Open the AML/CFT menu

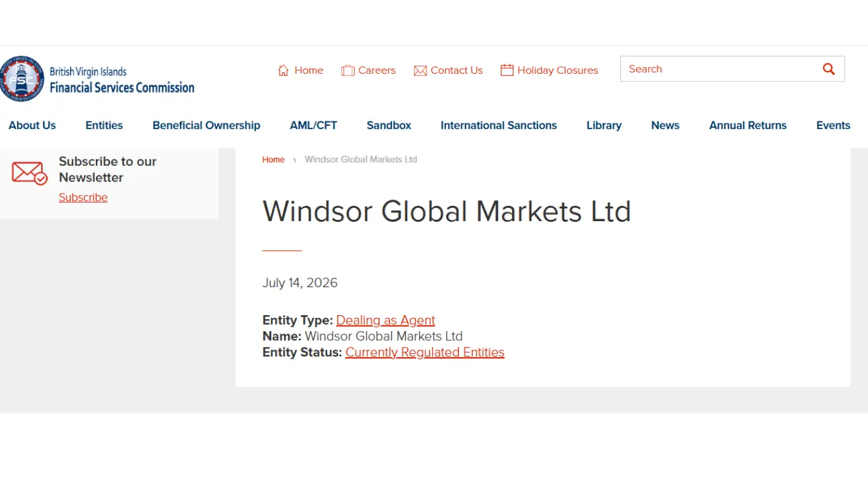pos(313,125)
